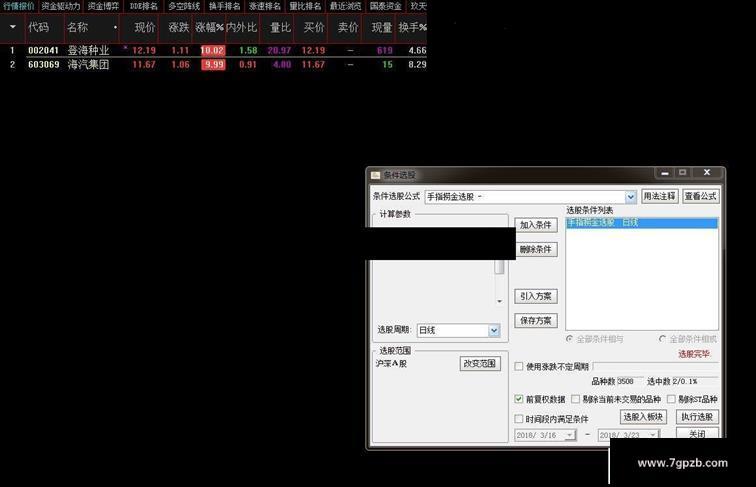The height and width of the screenshot is (487, 756).
Task: Sort by the 现量 column header
Action: 381,27
